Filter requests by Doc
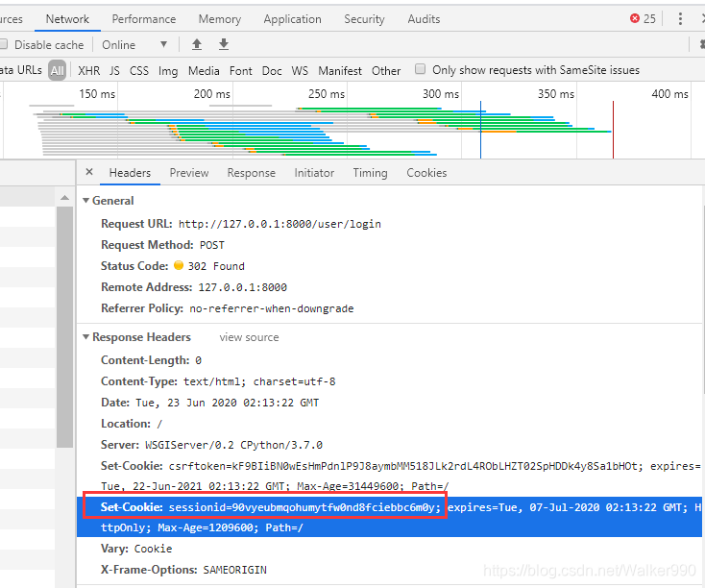705x588 pixels. [x=272, y=71]
